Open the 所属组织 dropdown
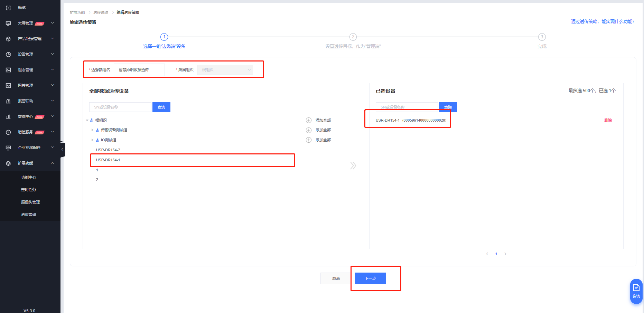This screenshot has height=313, width=644. pos(225,70)
